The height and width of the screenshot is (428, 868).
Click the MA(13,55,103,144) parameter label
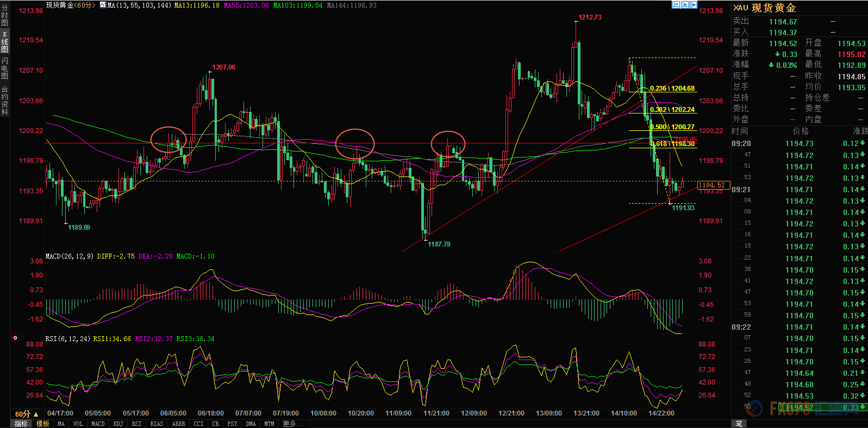click(139, 5)
